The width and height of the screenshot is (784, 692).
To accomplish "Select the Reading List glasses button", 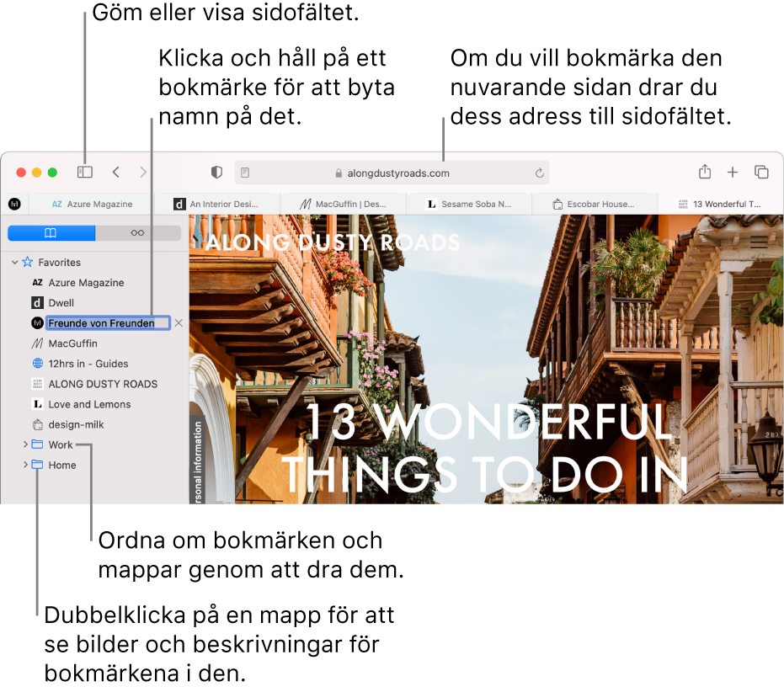I will tap(137, 233).
